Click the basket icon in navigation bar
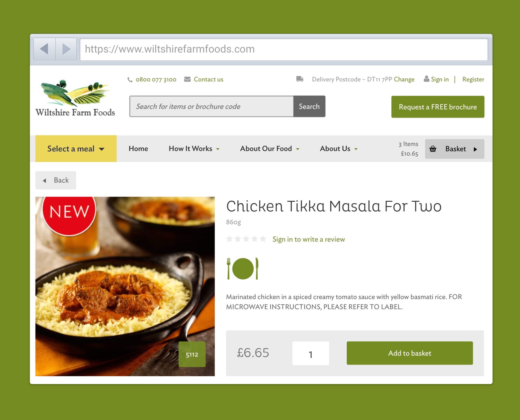 433,149
